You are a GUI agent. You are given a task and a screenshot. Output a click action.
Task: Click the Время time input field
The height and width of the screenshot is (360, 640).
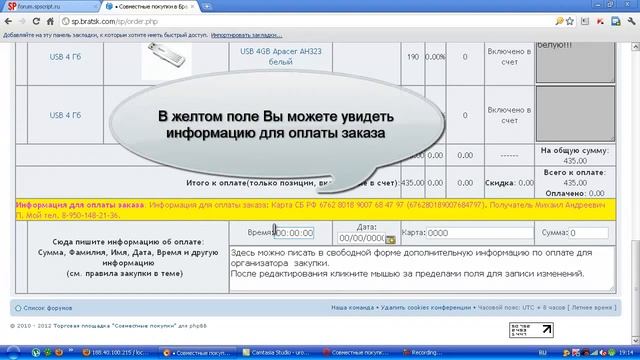(x=294, y=233)
